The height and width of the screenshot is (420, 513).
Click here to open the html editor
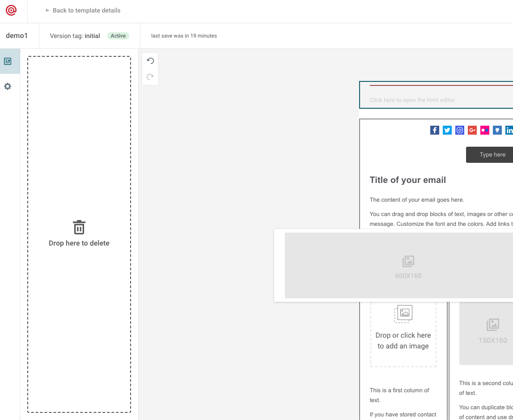412,100
